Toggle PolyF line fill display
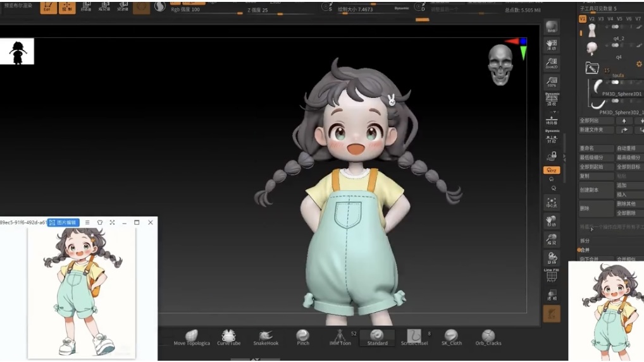 point(552,274)
